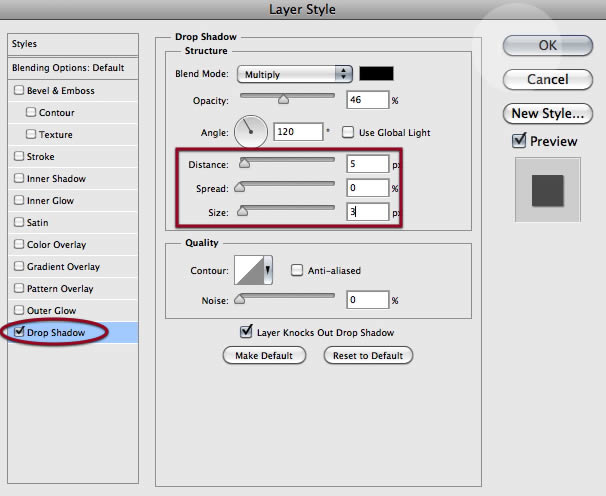The width and height of the screenshot is (606, 496).
Task: Tick the Texture sub-option checkbox
Action: (31, 135)
